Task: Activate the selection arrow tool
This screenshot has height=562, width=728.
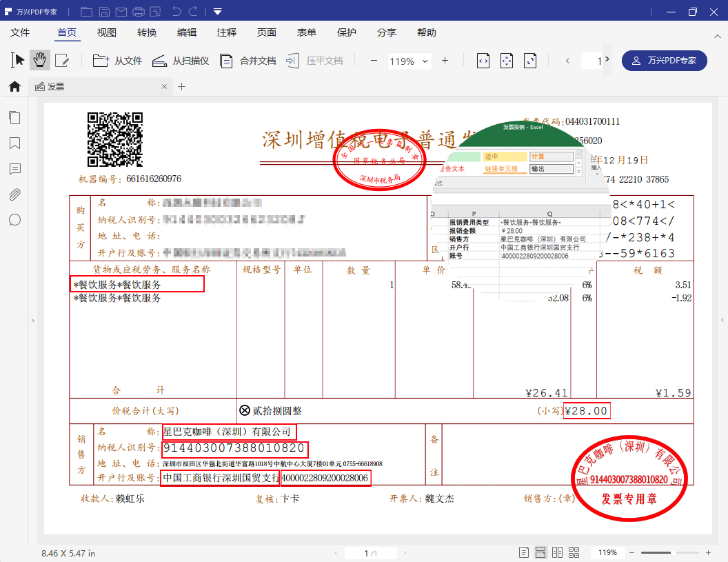Action: (17, 60)
